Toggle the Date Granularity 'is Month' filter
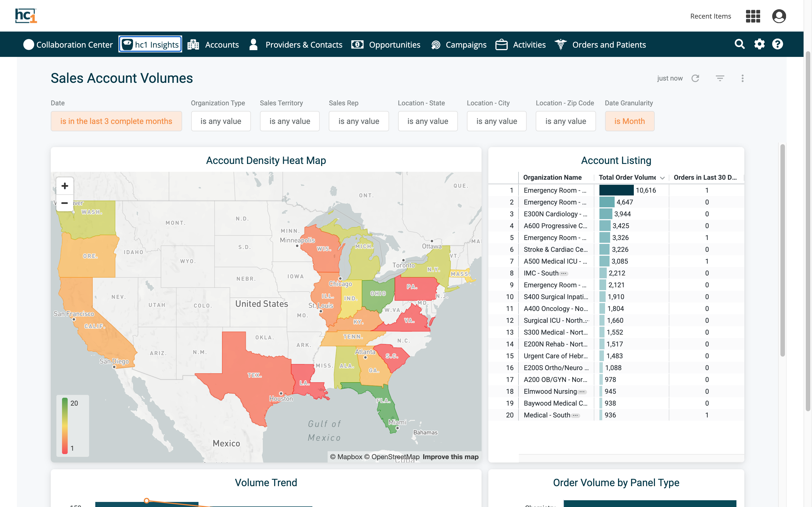 (629, 121)
